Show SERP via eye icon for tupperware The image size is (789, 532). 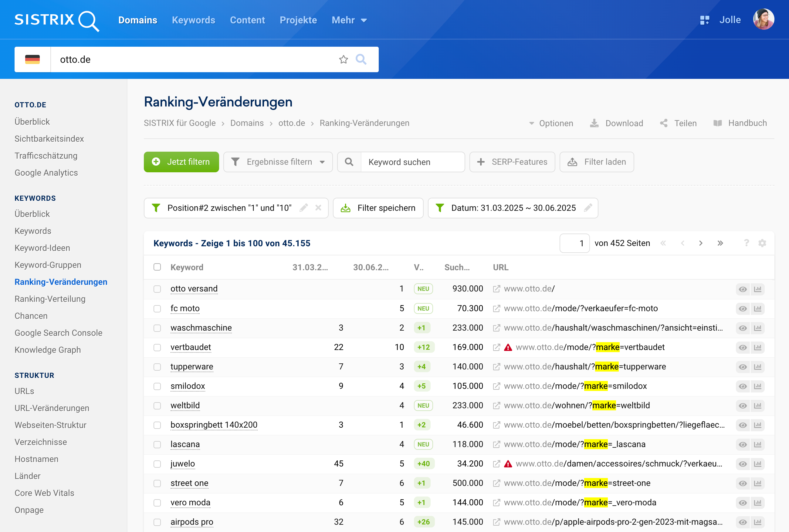tap(743, 367)
